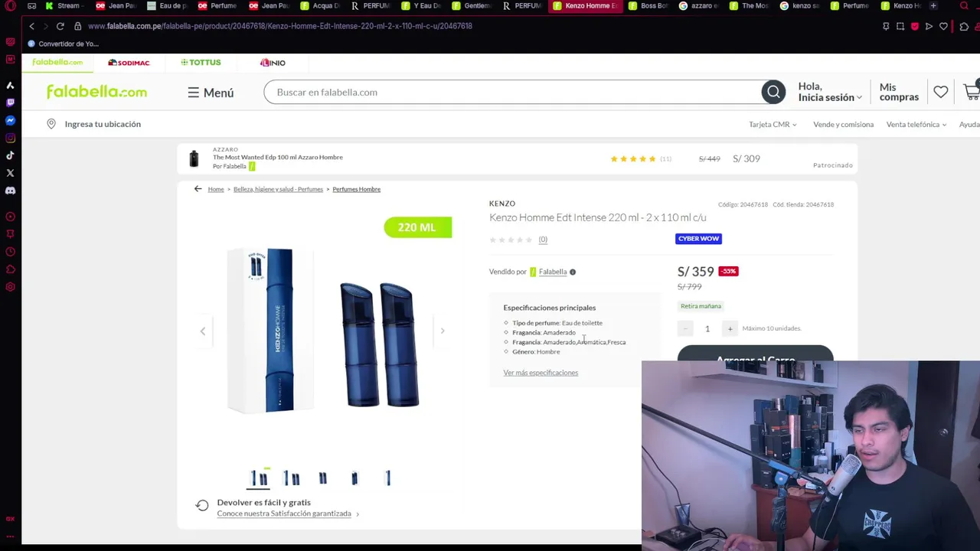
Task: Click the quantity value 1 field
Action: [x=707, y=328]
